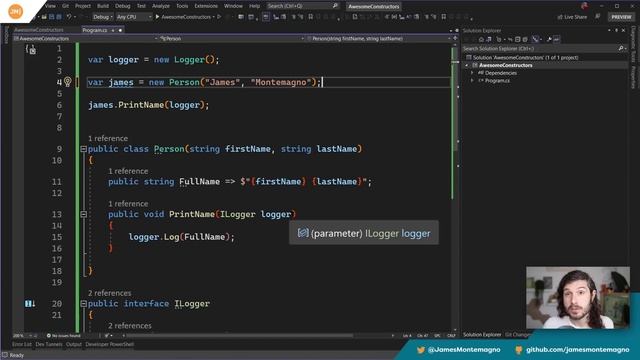Open the Any CPU platform dropdown
Screen dimensions: 640x360
[x=134, y=17]
